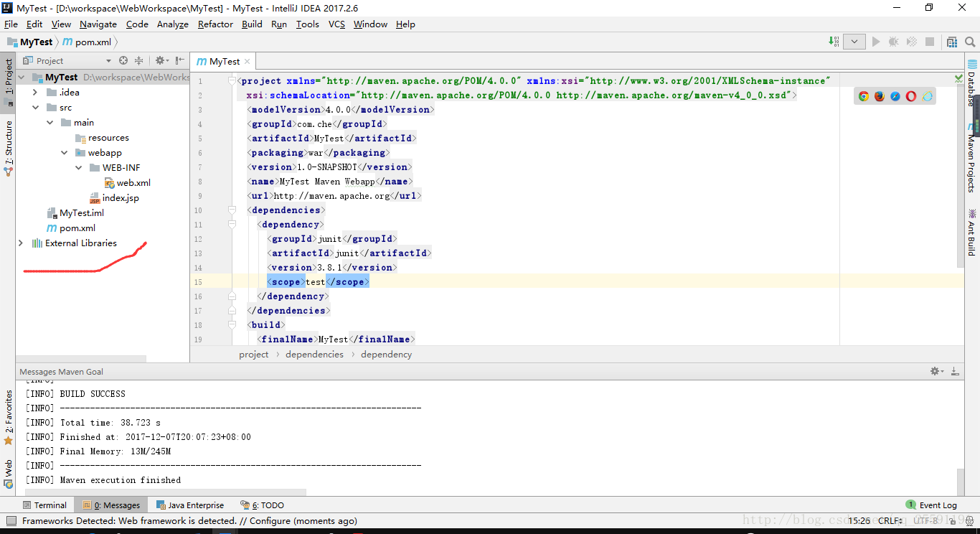Open the Structure tool window

[x=9, y=149]
